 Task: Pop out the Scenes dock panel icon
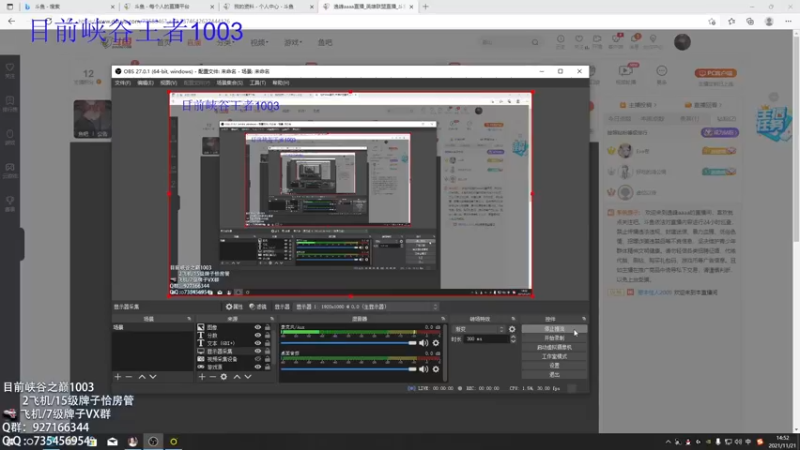pyautogui.click(x=189, y=319)
